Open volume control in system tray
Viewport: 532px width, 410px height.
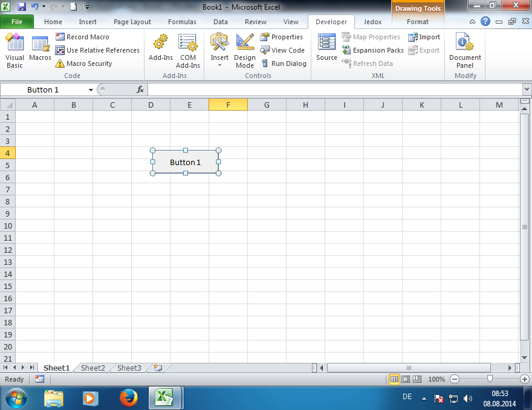(467, 398)
